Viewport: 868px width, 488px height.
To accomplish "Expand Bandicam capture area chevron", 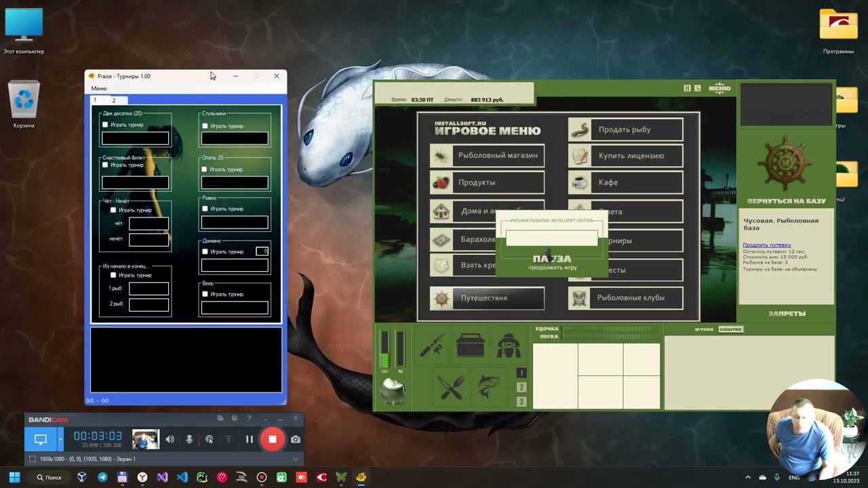I will click(295, 459).
